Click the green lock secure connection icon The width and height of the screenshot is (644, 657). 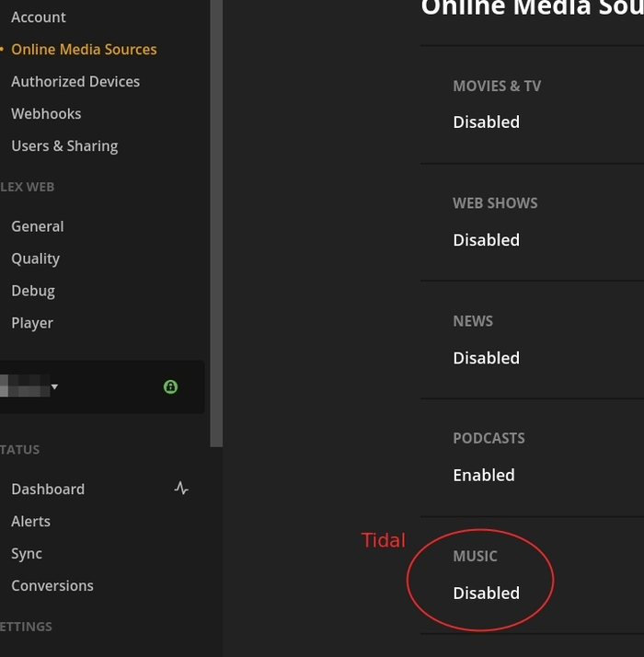coord(170,387)
